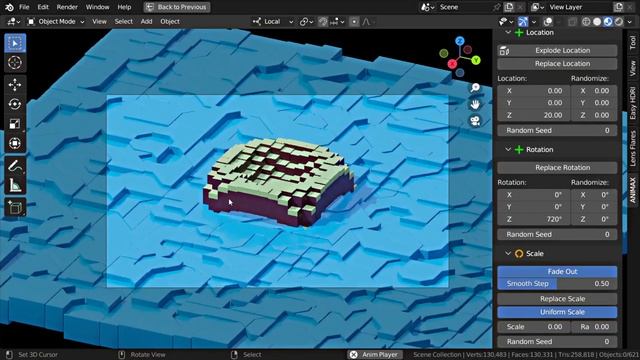Toggle proportional editing icon
Image resolution: width=640 pixels, height=360 pixels.
[354, 22]
